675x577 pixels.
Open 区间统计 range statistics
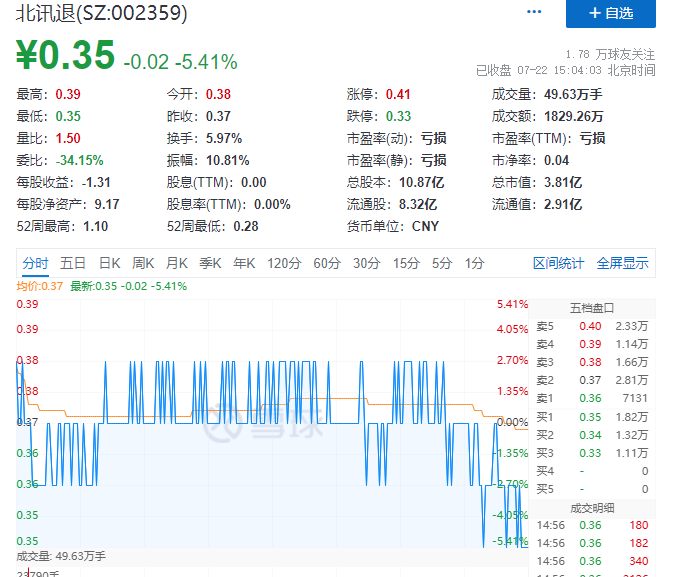tap(558, 263)
